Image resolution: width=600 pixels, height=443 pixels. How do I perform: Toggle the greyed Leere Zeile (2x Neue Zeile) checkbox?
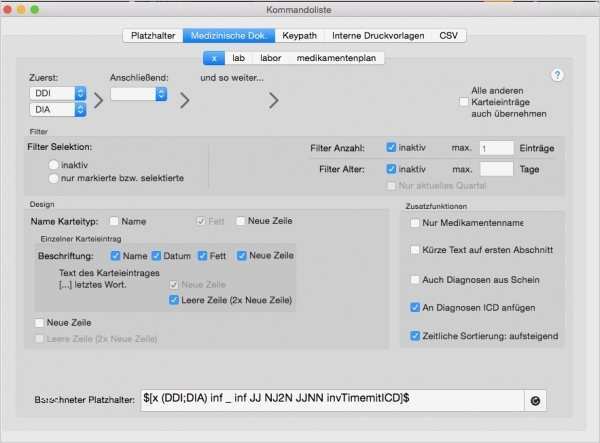(39, 339)
